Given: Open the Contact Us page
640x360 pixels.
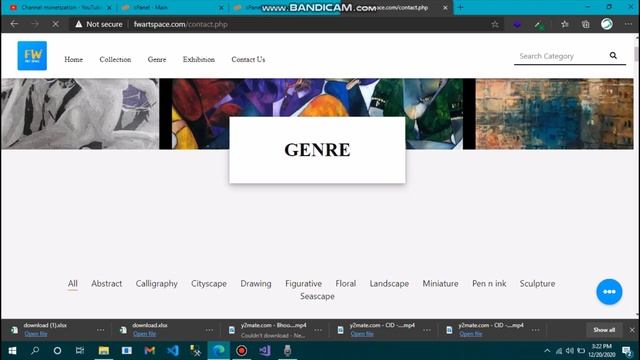Looking at the screenshot, I should (x=248, y=60).
